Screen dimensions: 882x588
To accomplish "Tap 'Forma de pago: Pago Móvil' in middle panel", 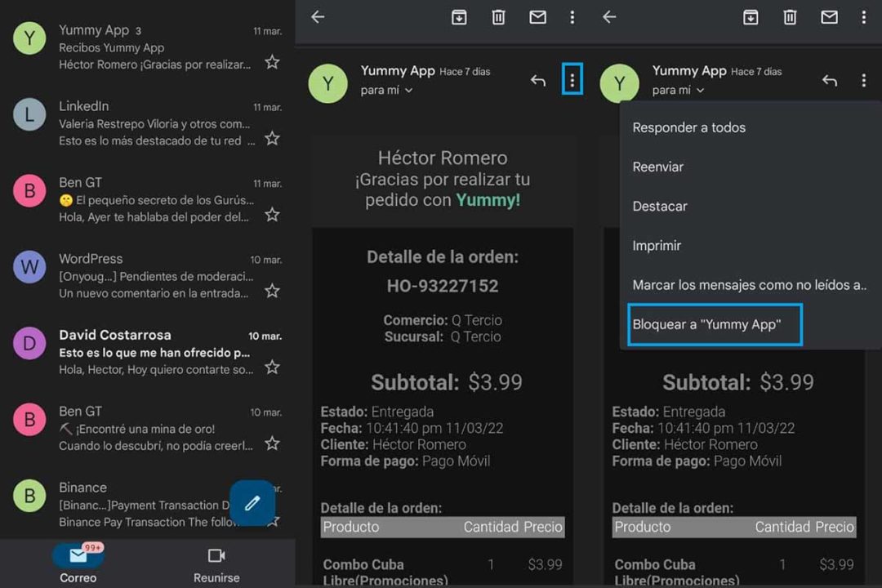I will click(x=406, y=461).
